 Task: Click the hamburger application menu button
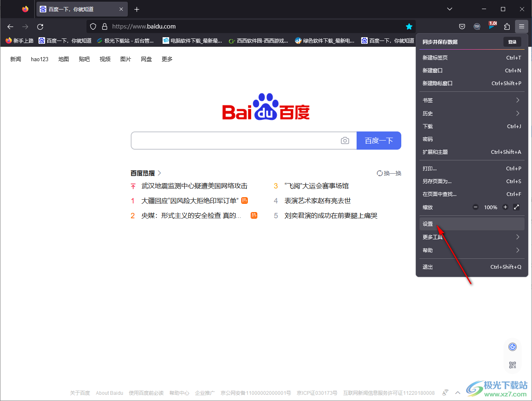click(x=522, y=26)
